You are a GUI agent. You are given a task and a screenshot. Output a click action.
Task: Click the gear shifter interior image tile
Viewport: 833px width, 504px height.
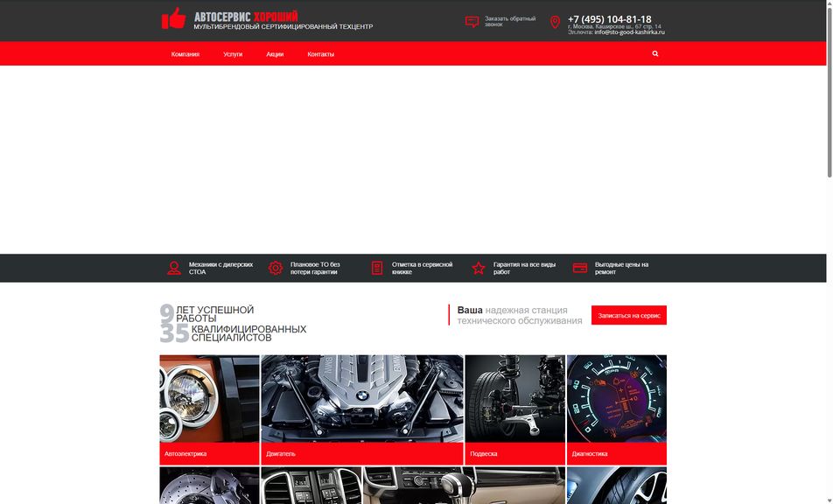click(465, 486)
